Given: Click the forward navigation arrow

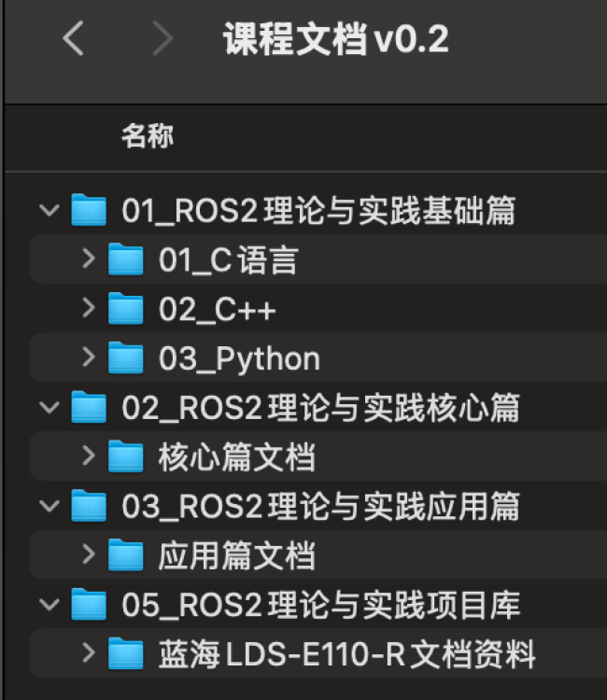Looking at the screenshot, I should pyautogui.click(x=162, y=39).
